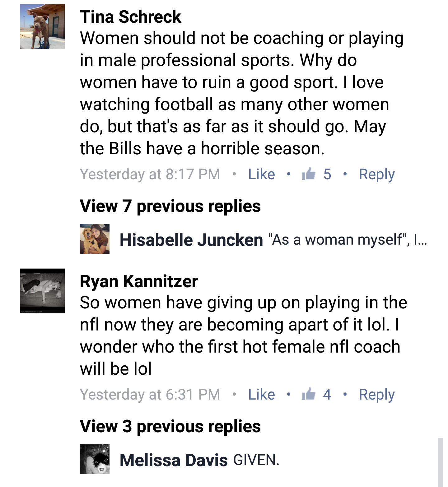Click thumbs-up icon showing 4 likes
The width and height of the screenshot is (448, 487).
coord(309,394)
